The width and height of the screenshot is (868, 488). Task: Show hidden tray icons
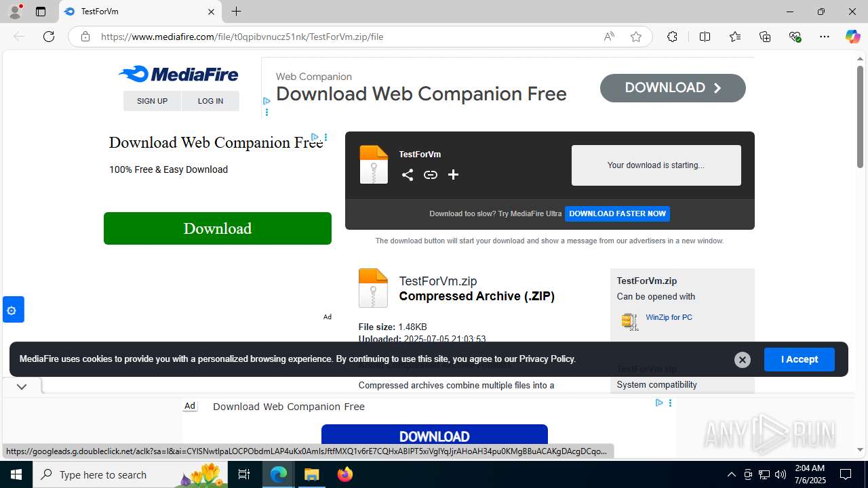731,474
